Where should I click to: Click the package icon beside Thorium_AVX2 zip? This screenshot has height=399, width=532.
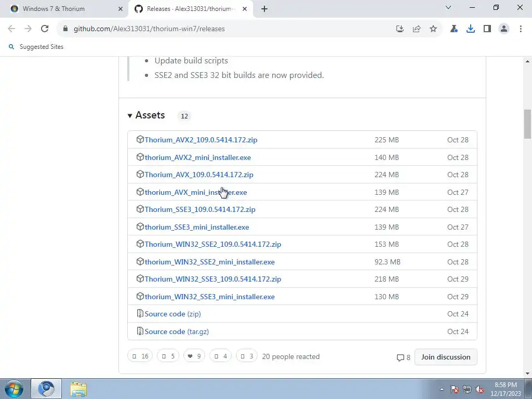(x=140, y=139)
